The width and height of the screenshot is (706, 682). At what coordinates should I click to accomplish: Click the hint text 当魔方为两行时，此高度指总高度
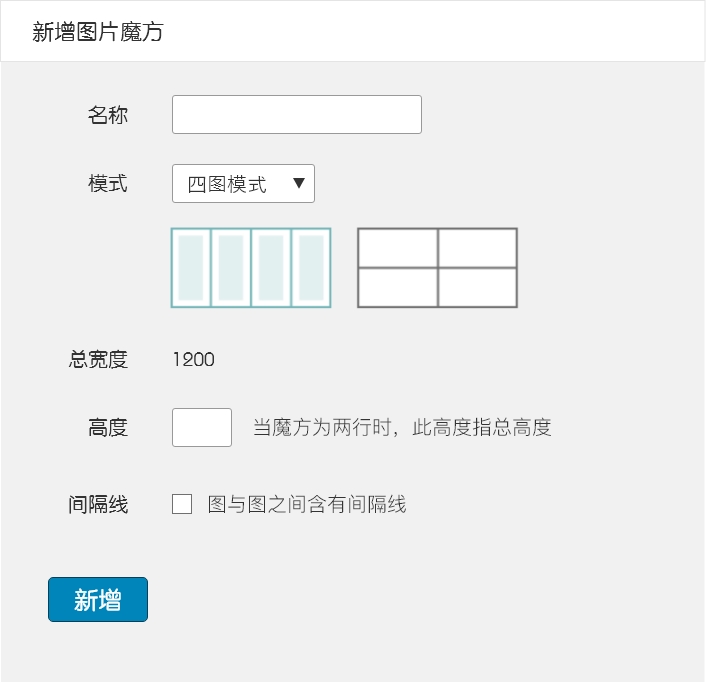pos(402,428)
